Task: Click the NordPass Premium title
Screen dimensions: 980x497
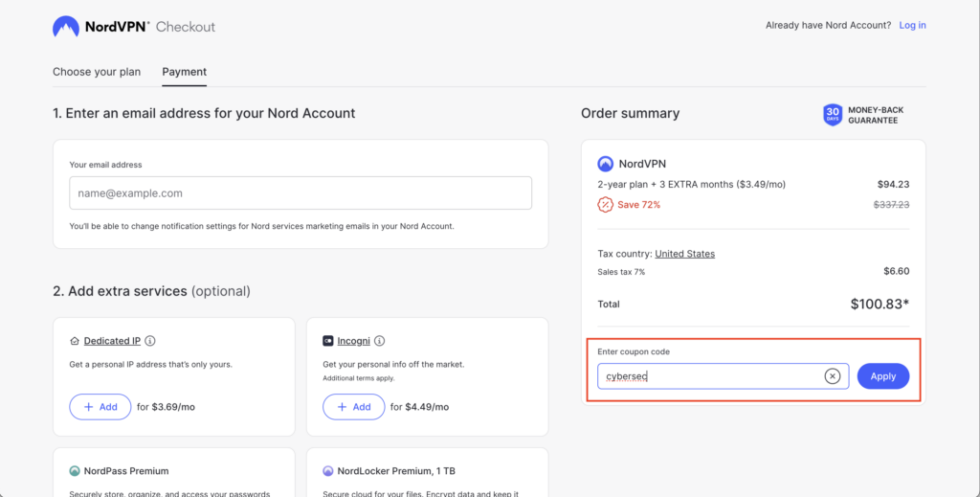Action: (x=126, y=471)
